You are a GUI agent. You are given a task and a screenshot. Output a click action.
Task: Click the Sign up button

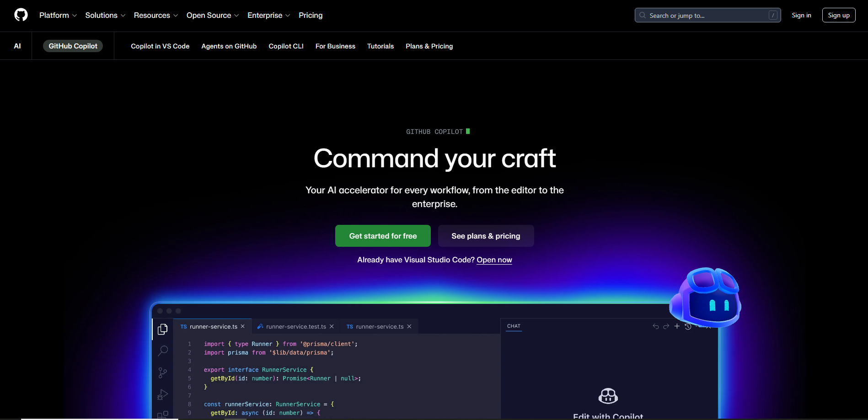[x=839, y=15]
